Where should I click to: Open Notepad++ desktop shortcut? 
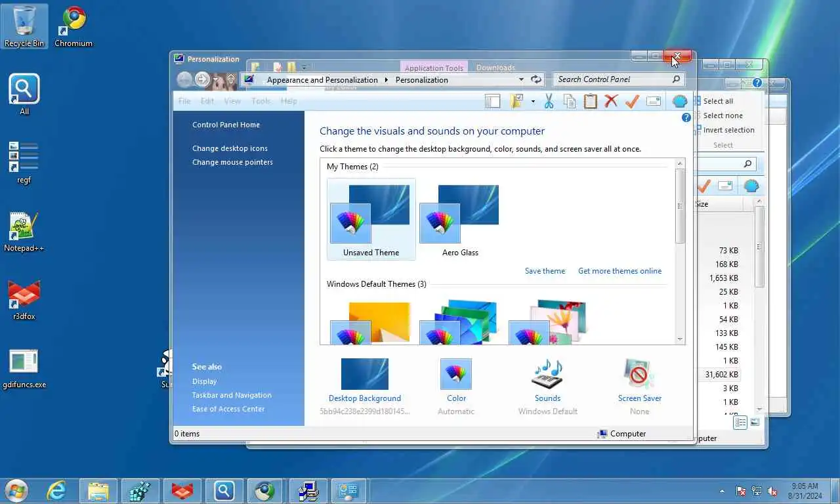pos(24,232)
